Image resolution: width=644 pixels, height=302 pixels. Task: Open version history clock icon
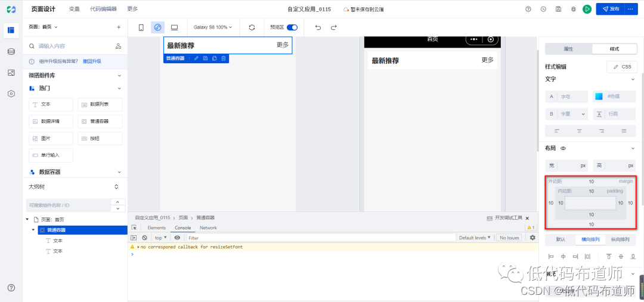tap(543, 9)
